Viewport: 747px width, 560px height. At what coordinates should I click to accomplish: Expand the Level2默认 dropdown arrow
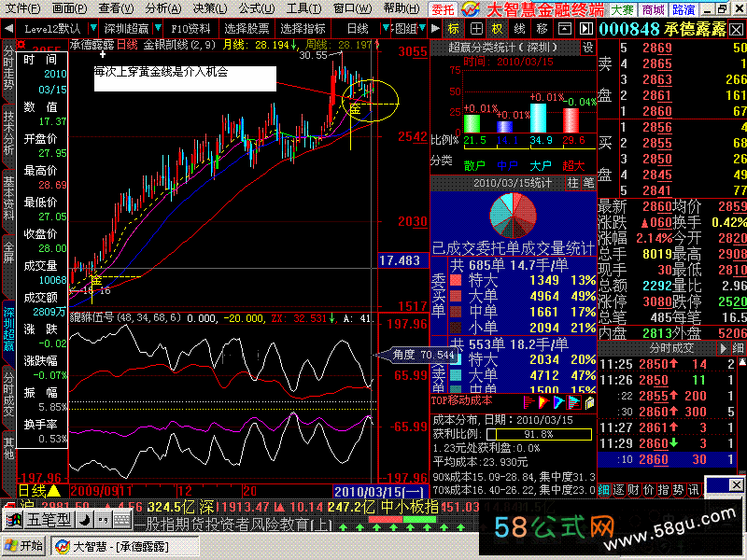(93, 28)
